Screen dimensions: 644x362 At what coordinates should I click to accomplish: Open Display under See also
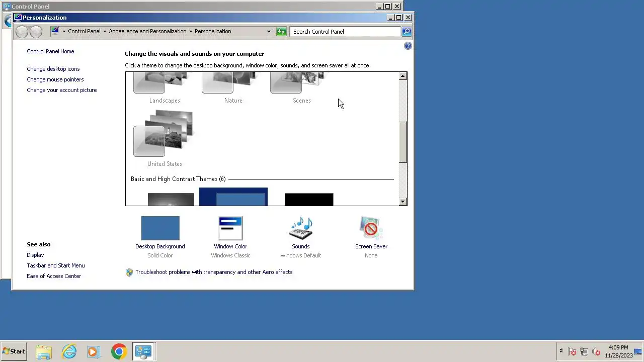(35, 255)
